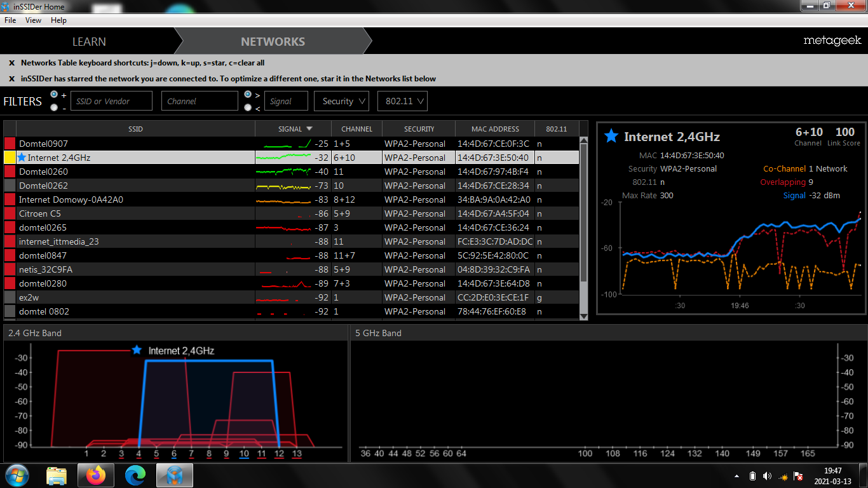Image resolution: width=868 pixels, height=488 pixels.
Task: Open the 802.11 filter dropdown
Action: click(x=402, y=101)
